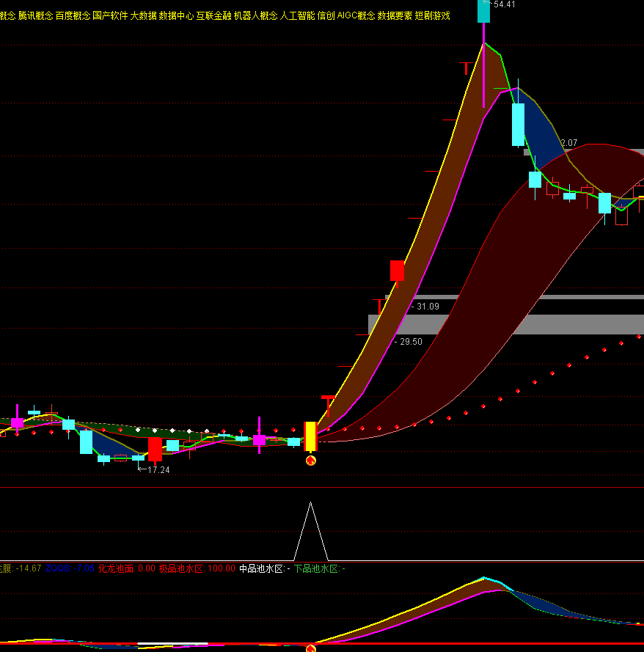Open the 数据中心 concept tag
The width and height of the screenshot is (644, 652).
pyautogui.click(x=176, y=15)
